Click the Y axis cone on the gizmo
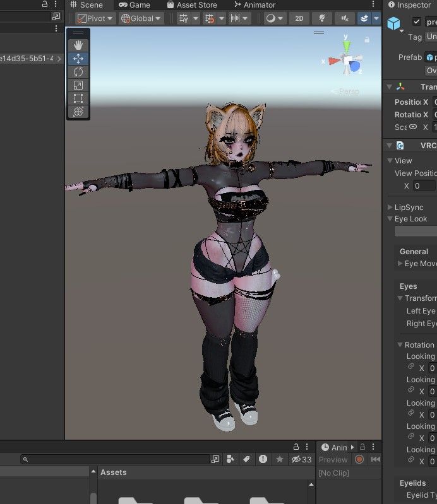 346,46
